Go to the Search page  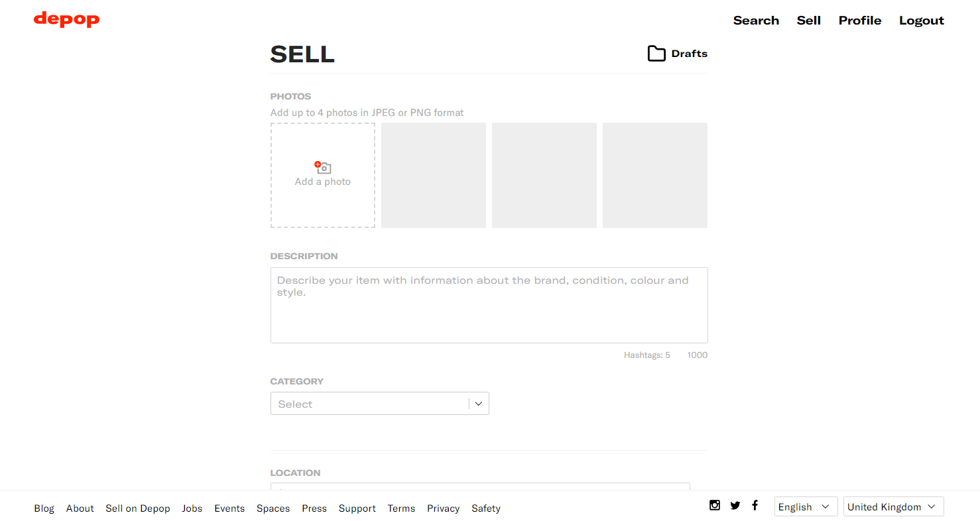point(756,20)
